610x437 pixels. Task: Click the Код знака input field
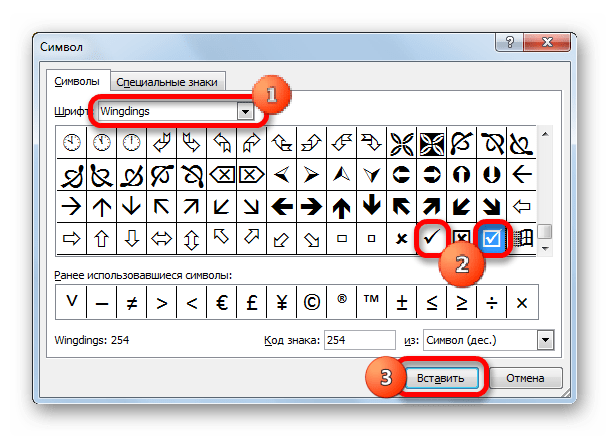pos(360,340)
